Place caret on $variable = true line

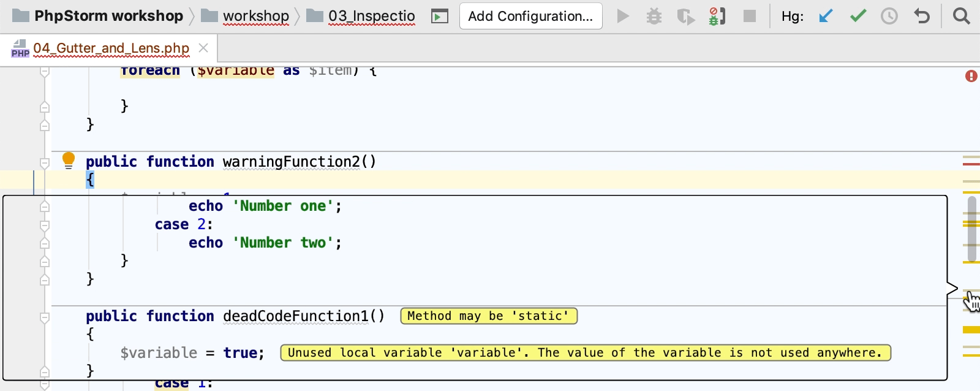(x=192, y=352)
